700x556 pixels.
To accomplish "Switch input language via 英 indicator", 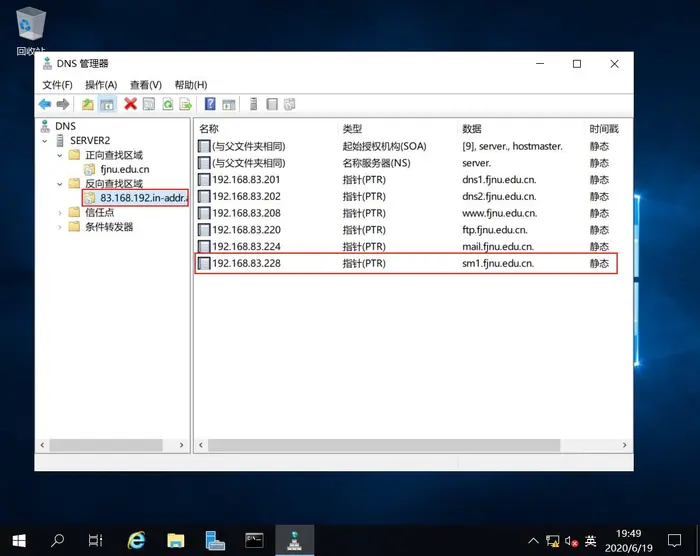I will coord(590,541).
